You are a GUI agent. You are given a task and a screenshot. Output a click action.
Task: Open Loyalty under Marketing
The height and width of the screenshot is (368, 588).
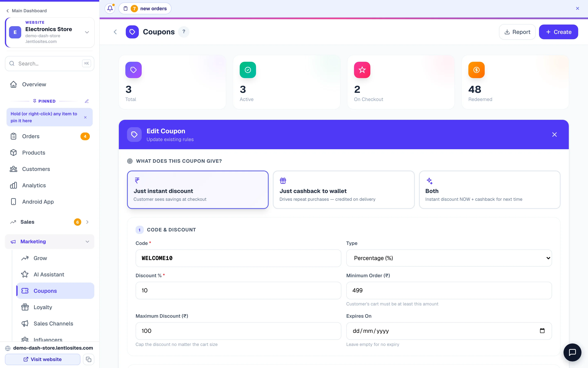coord(55,307)
